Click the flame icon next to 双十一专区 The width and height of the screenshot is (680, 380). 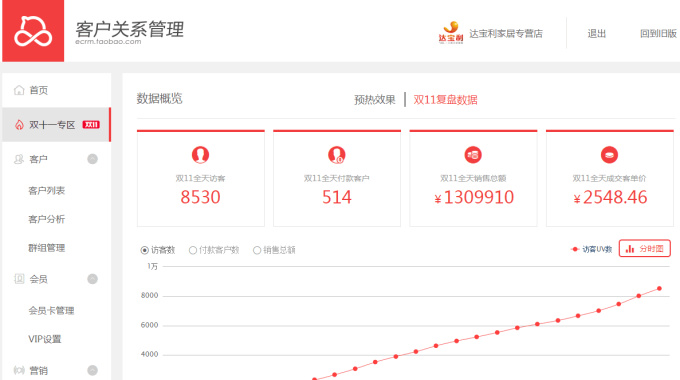pyautogui.click(x=19, y=125)
